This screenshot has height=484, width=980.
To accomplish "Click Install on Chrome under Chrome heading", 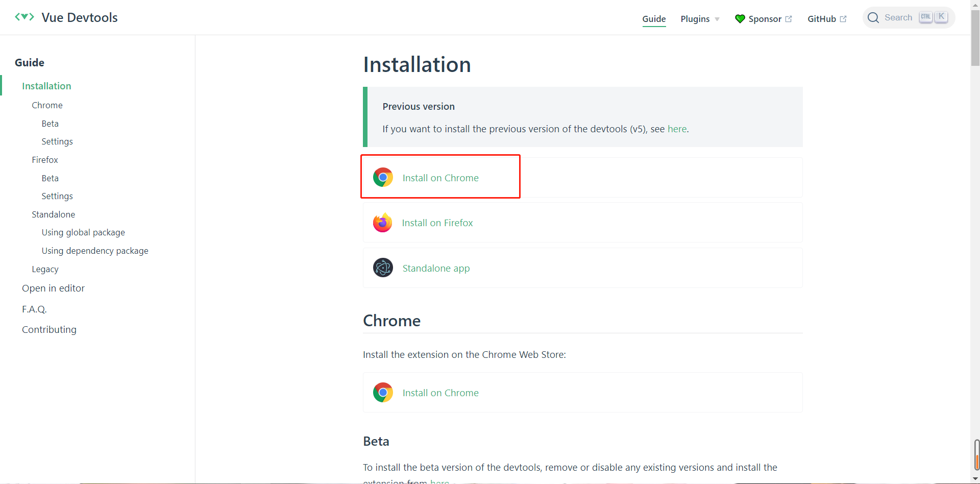I will (x=440, y=393).
